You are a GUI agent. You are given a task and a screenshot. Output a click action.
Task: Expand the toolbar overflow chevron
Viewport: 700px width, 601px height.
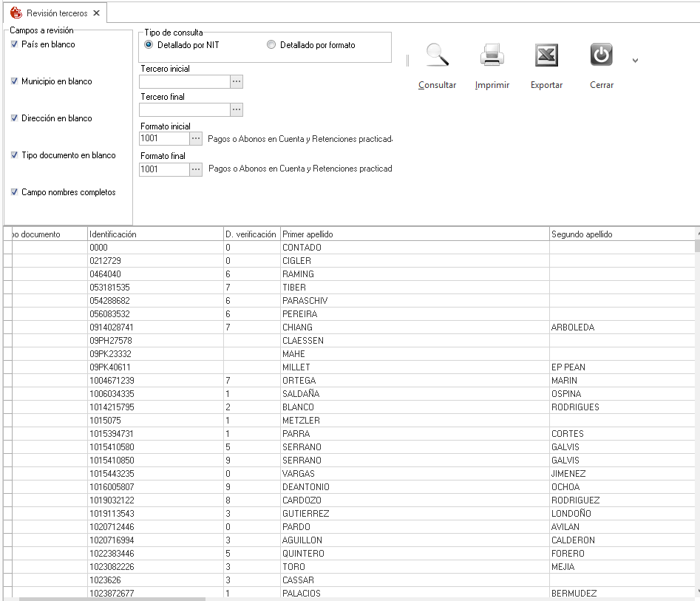[635, 61]
